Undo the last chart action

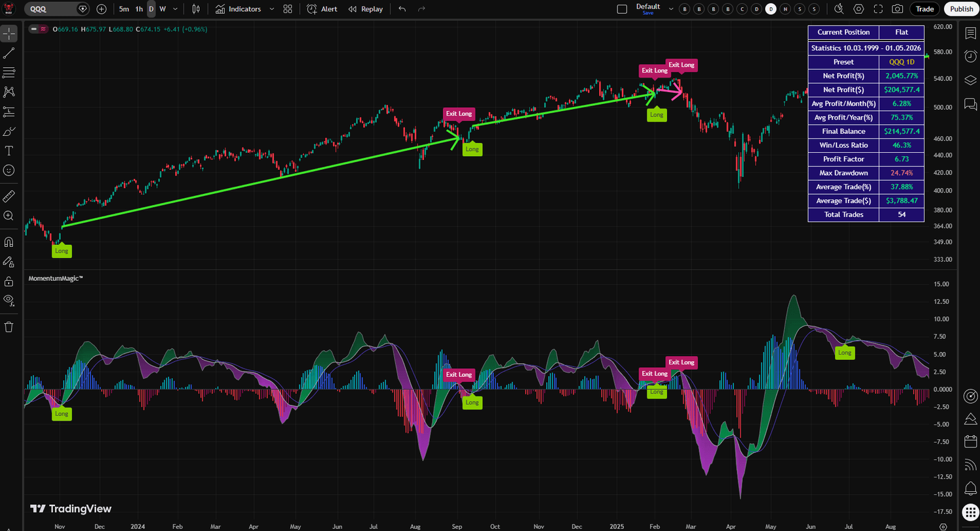(x=402, y=9)
